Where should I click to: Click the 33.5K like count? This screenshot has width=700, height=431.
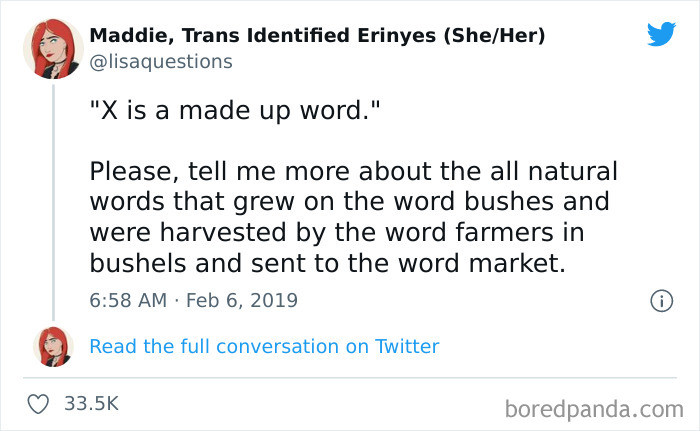pyautogui.click(x=92, y=403)
